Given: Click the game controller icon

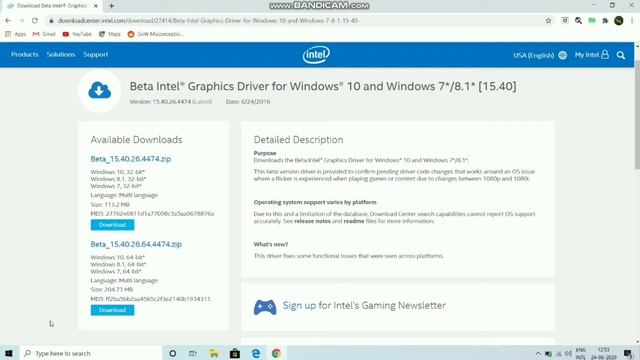Looking at the screenshot, I should click(265, 307).
